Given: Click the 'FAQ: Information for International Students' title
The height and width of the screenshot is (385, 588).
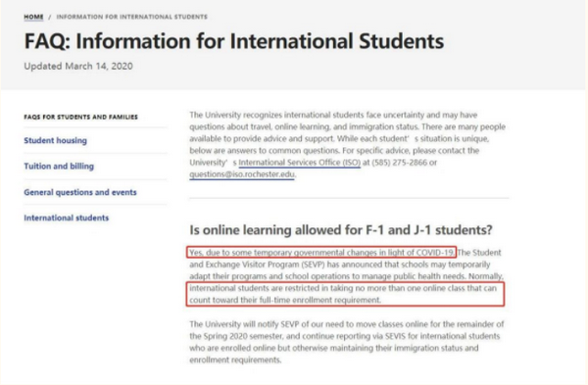Looking at the screenshot, I should 234,41.
